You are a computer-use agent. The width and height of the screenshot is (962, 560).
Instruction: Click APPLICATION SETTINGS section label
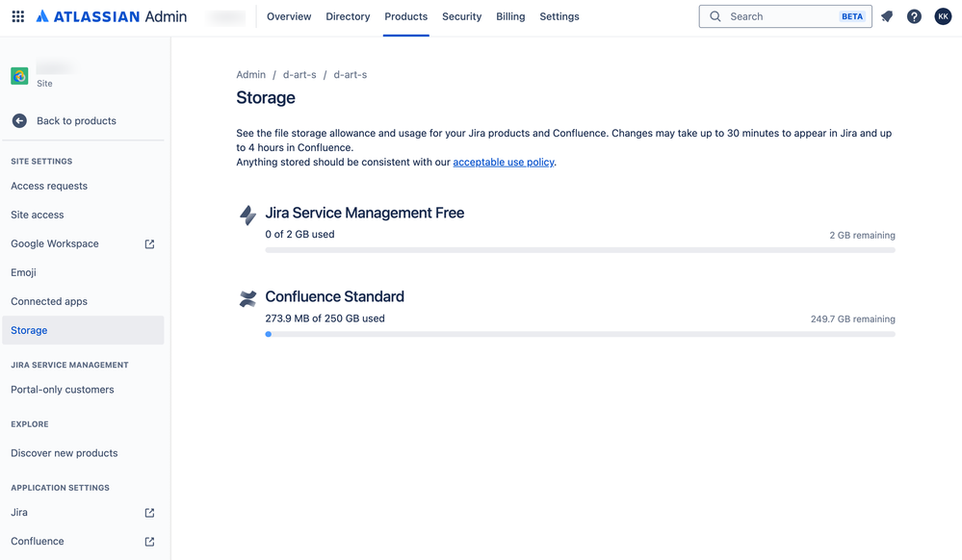coord(60,488)
